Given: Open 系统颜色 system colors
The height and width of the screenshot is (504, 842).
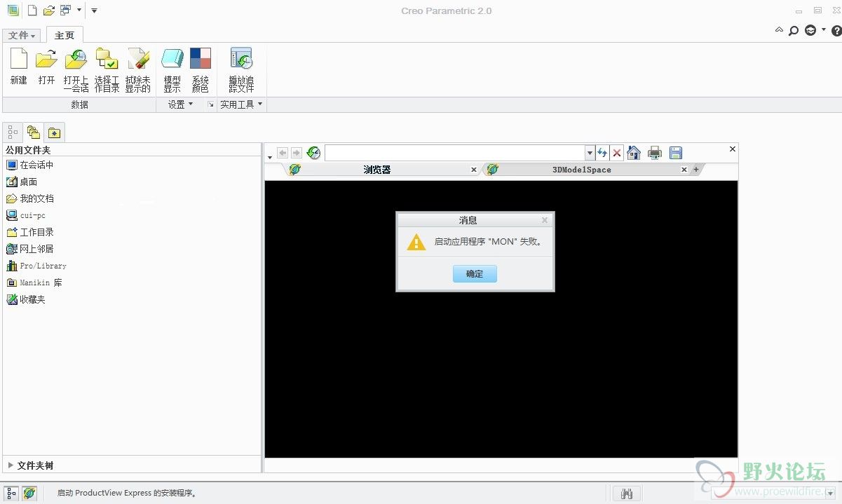Looking at the screenshot, I should pos(201,70).
